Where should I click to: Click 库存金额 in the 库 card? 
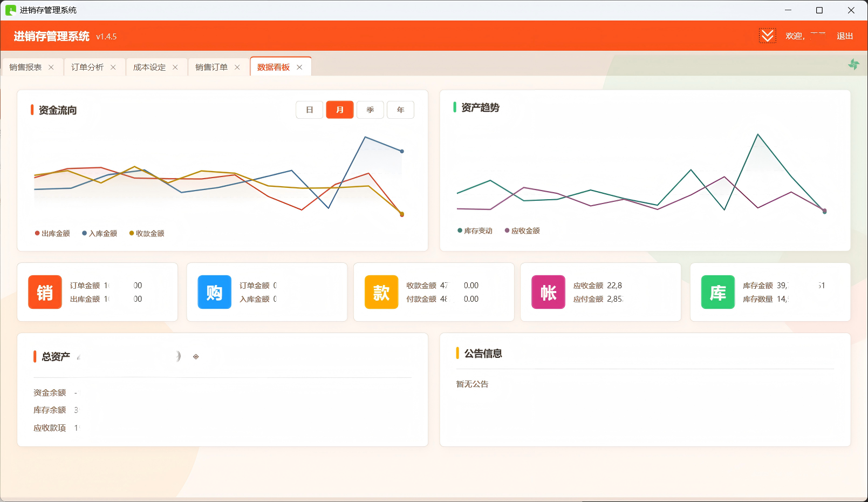click(758, 286)
